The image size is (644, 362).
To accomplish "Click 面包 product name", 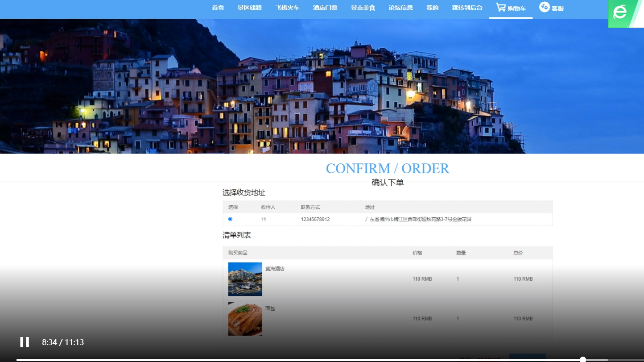I will pos(270,308).
